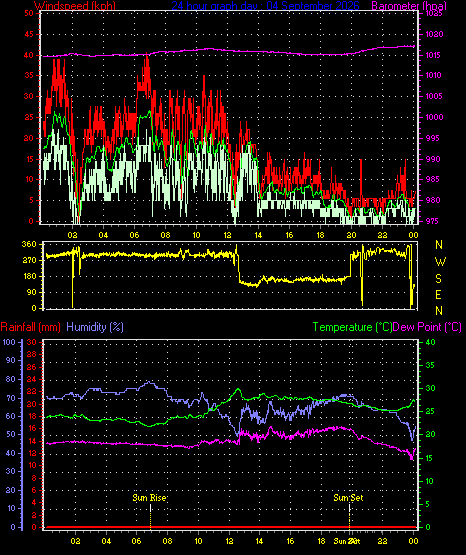Screen dimensions: 466x555
Task: Click the "Windspeed (kph)" chart title
Action: tap(75, 6)
